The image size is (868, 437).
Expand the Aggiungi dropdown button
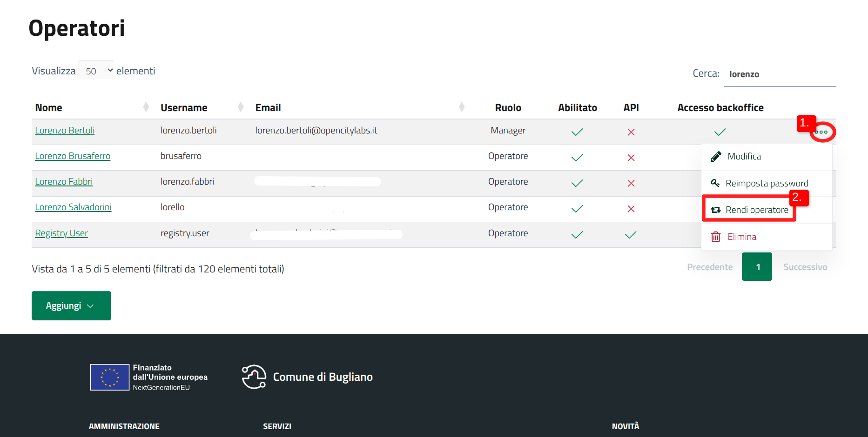click(71, 305)
